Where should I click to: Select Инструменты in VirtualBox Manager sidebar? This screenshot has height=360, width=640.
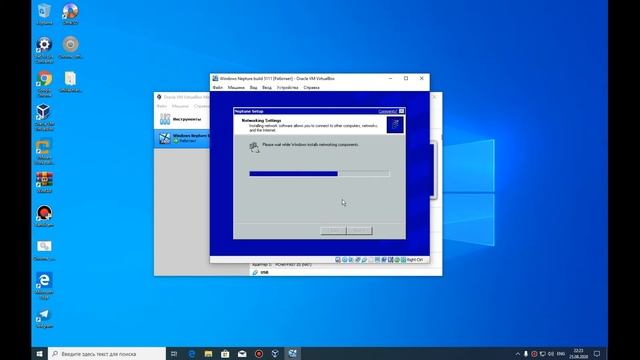[x=182, y=119]
